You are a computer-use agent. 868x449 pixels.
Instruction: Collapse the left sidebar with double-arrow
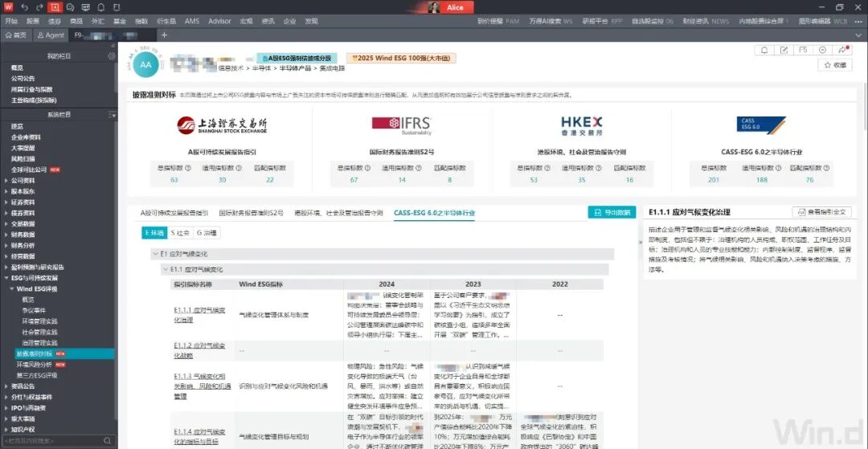(113, 45)
